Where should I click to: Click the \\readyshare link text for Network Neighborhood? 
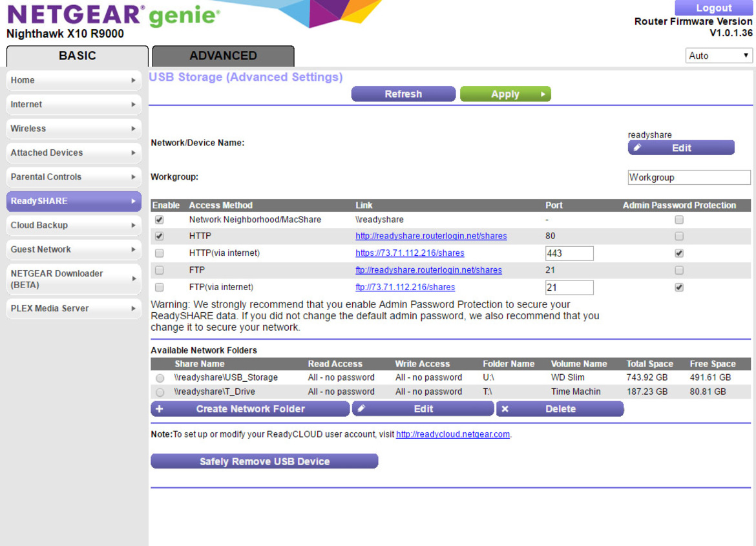click(379, 220)
